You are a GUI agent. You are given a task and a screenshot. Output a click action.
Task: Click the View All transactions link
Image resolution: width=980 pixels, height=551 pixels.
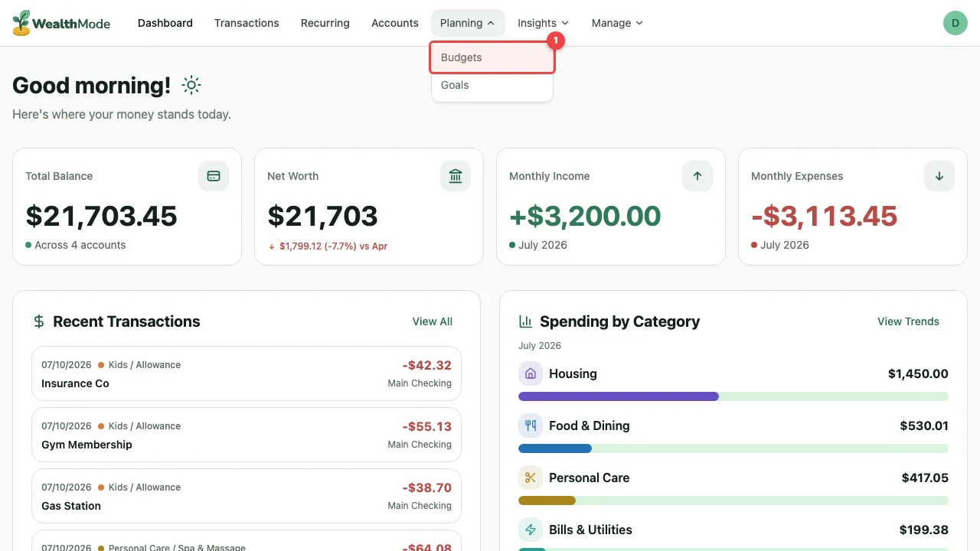click(433, 321)
